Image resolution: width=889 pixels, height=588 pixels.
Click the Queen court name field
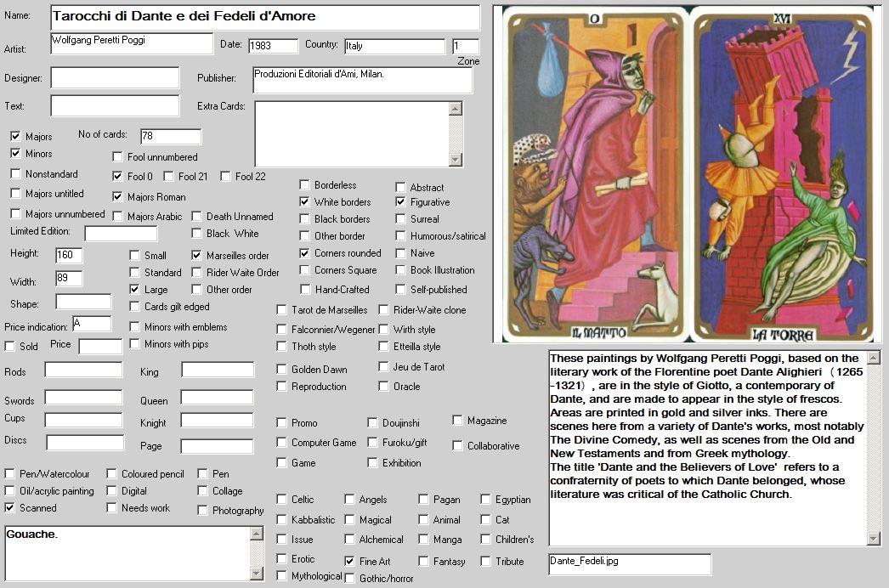pos(217,398)
